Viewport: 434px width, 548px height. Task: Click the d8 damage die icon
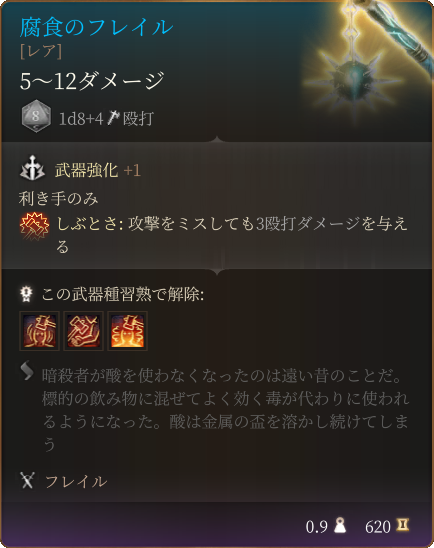click(36, 117)
